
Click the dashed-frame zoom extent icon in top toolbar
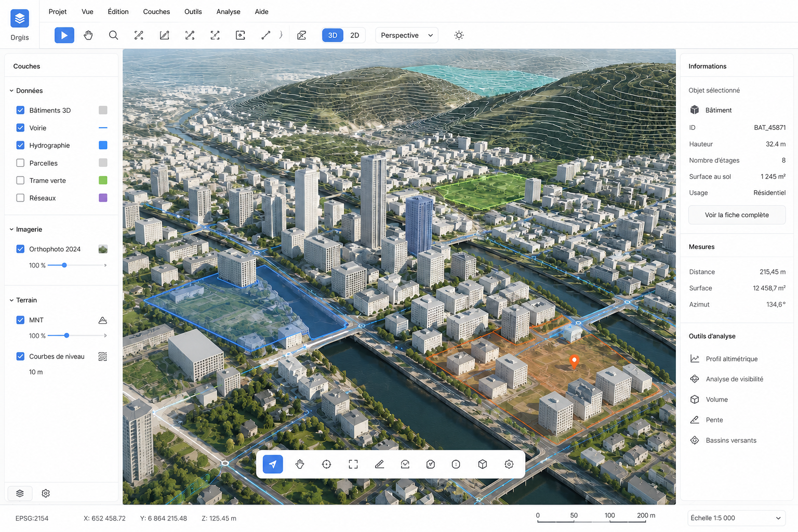pos(215,35)
